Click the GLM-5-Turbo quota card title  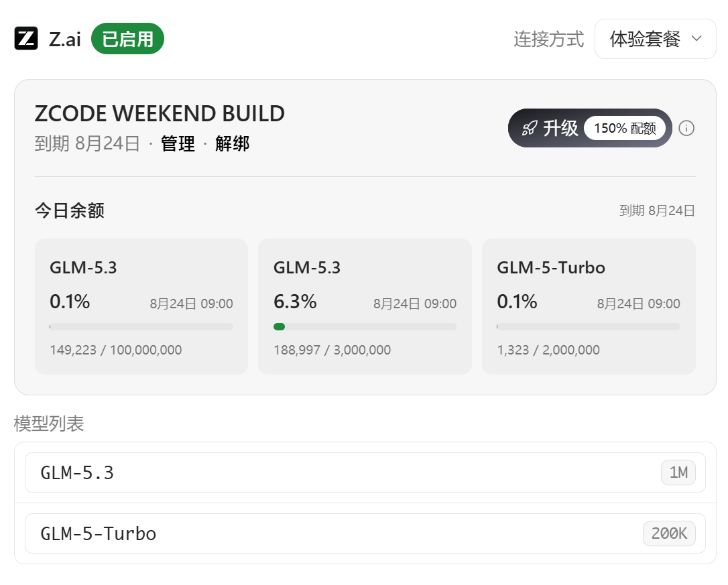[x=551, y=268]
